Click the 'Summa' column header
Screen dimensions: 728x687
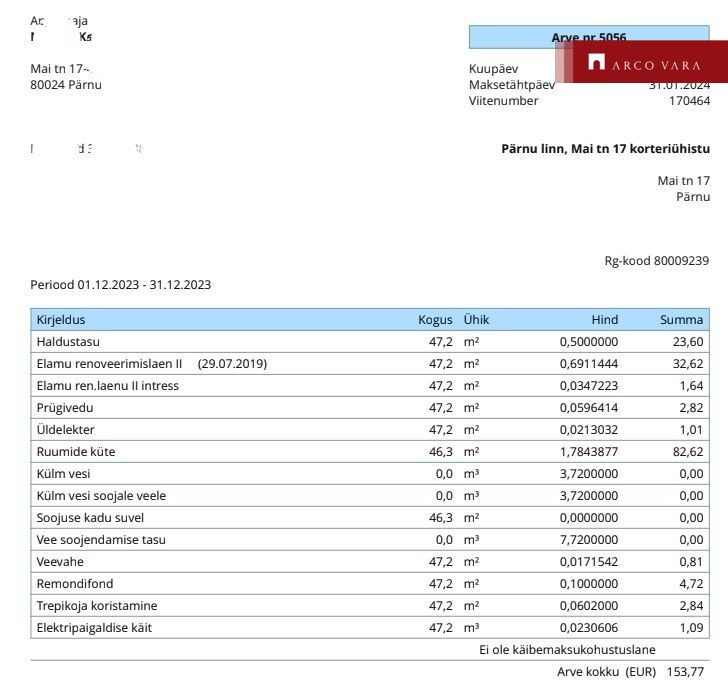point(681,320)
